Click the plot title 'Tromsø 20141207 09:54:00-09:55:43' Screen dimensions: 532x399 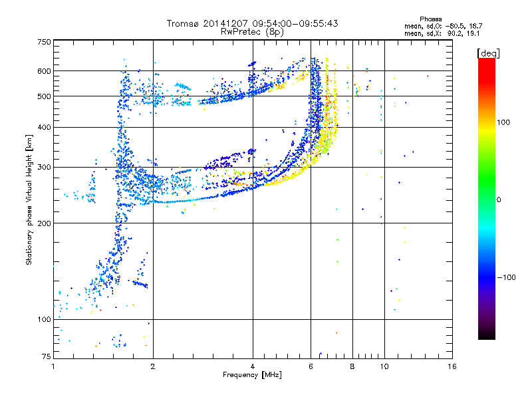coord(252,23)
